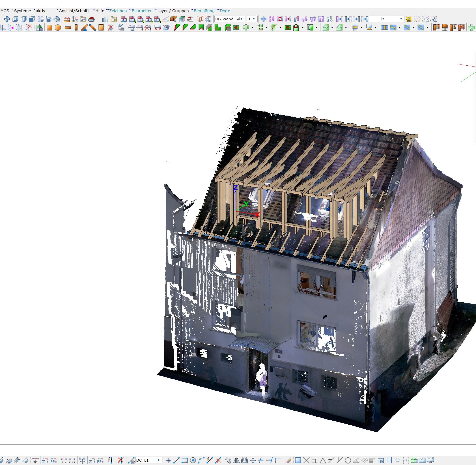Click the orange circle shape tool
476x465 pixels.
(x=58, y=28)
